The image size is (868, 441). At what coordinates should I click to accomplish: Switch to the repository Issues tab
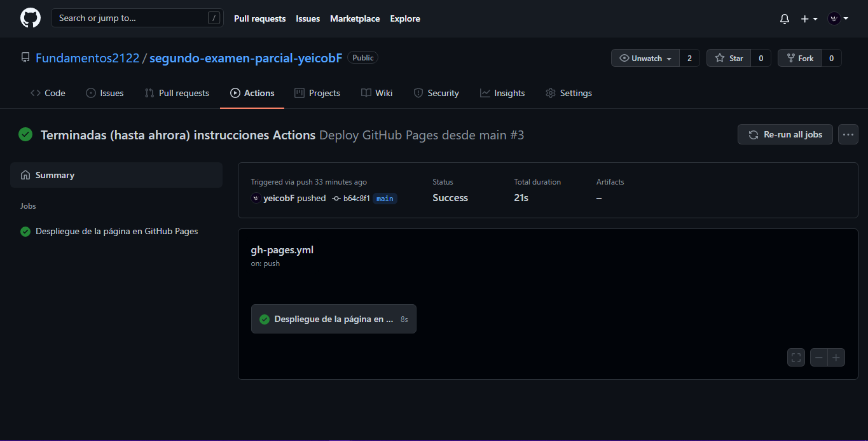tap(105, 93)
